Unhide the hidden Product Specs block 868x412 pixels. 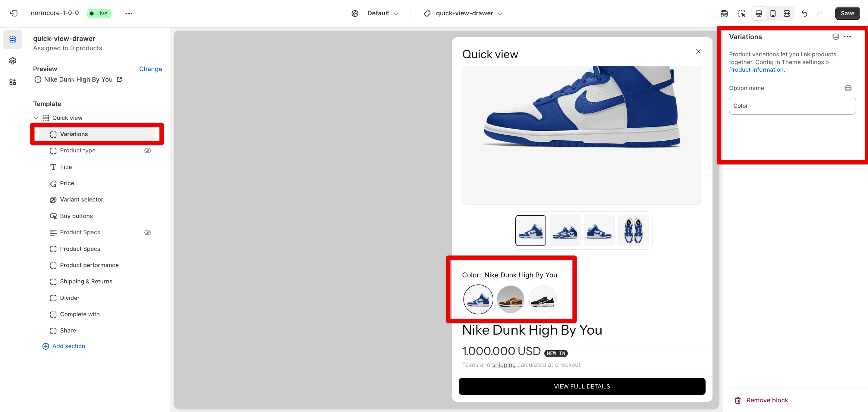pos(148,232)
